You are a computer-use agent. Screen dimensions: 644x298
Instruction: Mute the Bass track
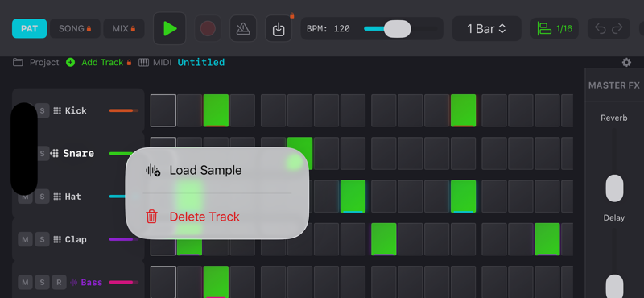click(25, 283)
